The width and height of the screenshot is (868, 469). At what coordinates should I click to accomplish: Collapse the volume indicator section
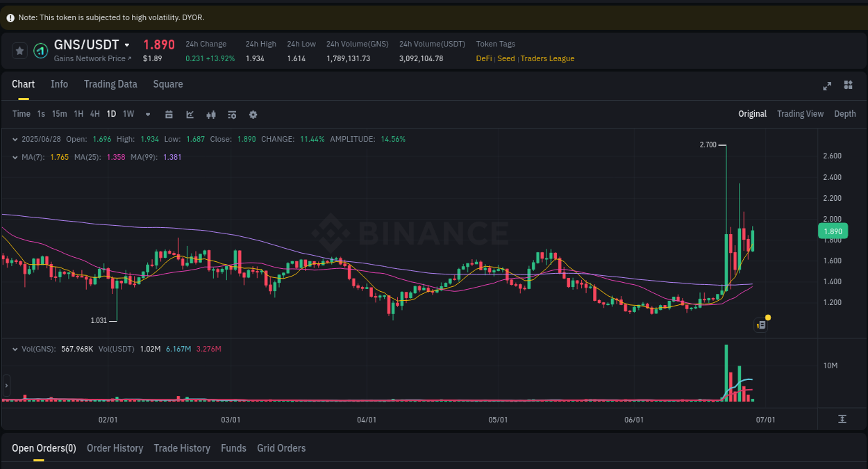click(15, 349)
